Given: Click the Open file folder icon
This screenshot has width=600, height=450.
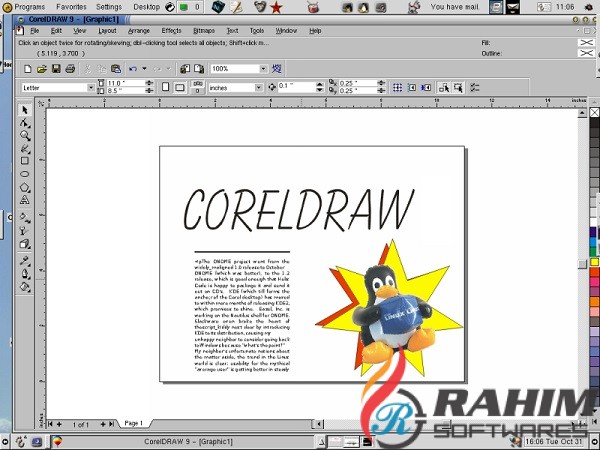Looking at the screenshot, I should tap(41, 69).
